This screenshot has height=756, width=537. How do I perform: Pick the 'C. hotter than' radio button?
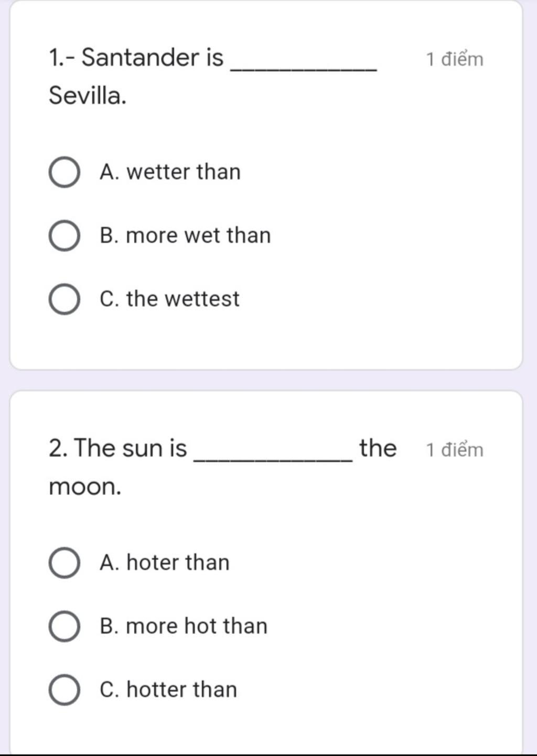click(x=65, y=690)
